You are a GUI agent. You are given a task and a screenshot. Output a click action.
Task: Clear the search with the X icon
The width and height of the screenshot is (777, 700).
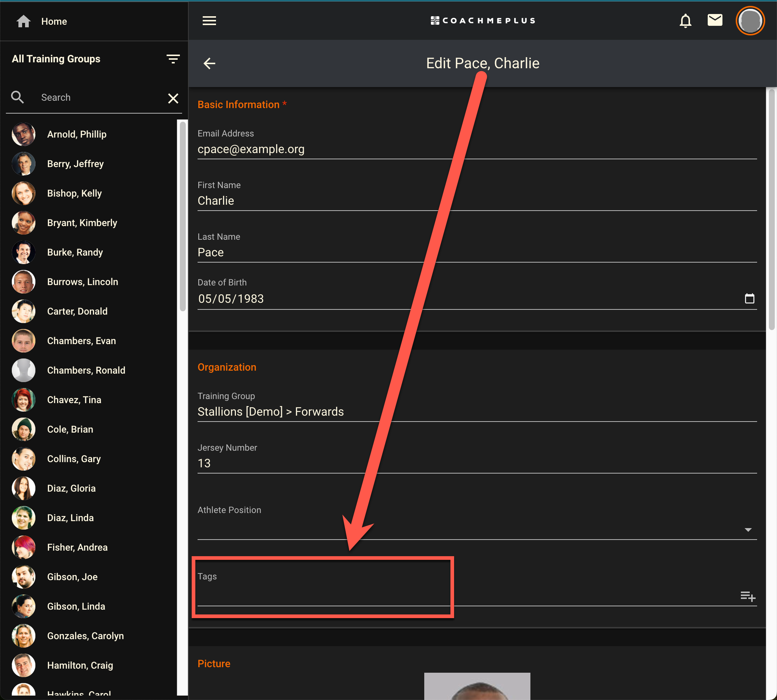point(173,98)
